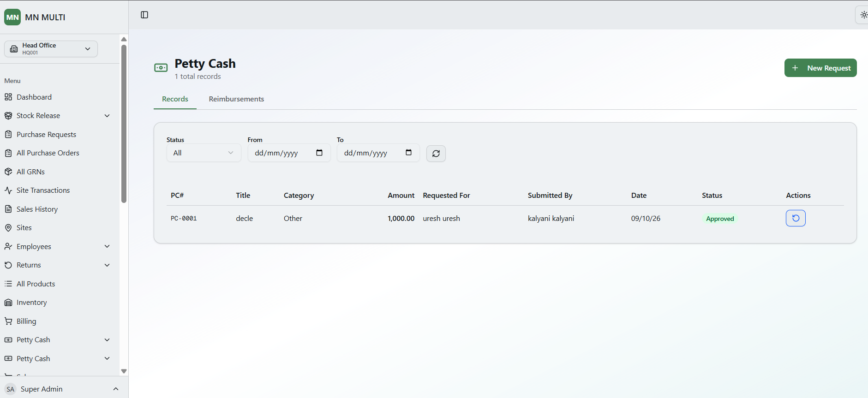Click the sidebar scrollbar up arrow

click(124, 39)
